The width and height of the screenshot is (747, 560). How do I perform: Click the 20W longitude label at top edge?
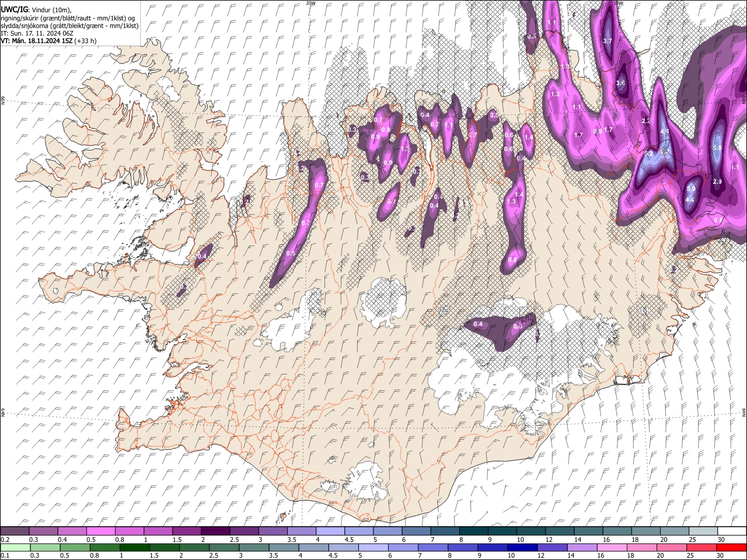[x=310, y=3]
